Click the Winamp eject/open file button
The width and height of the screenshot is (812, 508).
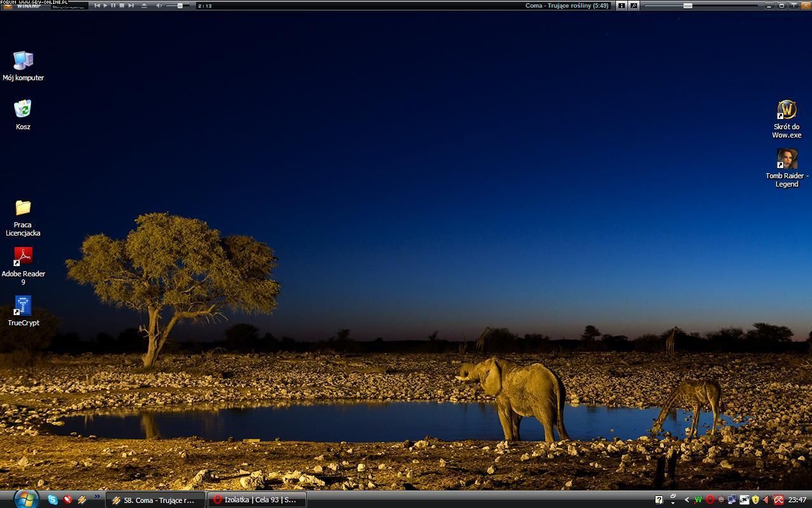pyautogui.click(x=144, y=5)
